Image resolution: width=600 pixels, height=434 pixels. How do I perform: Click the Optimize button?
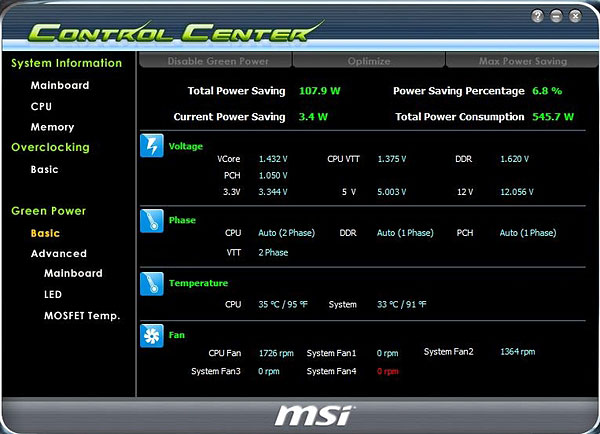click(369, 61)
